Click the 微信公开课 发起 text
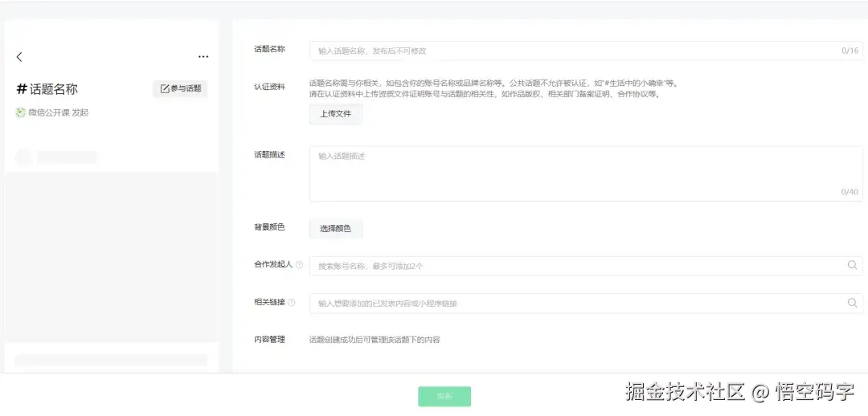The width and height of the screenshot is (868, 416). [x=59, y=113]
